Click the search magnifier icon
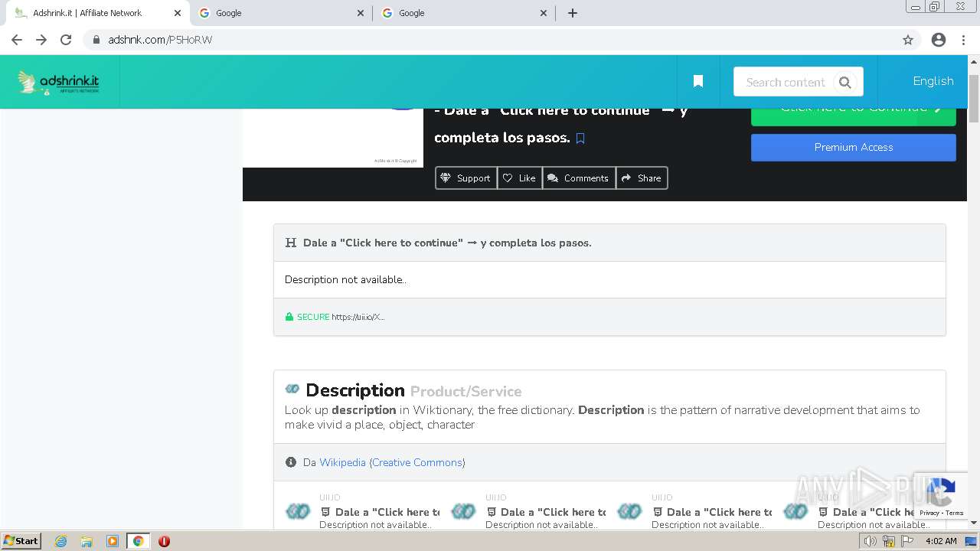This screenshot has height=551, width=980. pyautogui.click(x=844, y=82)
